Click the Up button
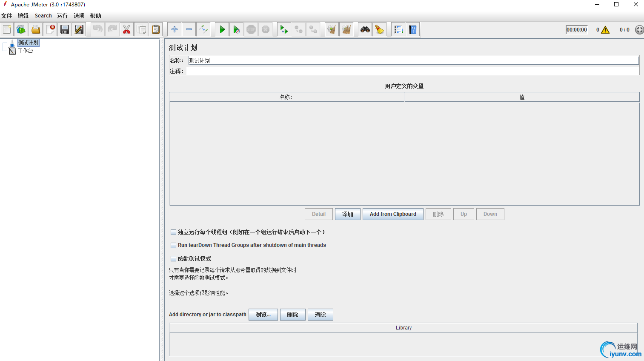644x361 pixels. pos(464,214)
